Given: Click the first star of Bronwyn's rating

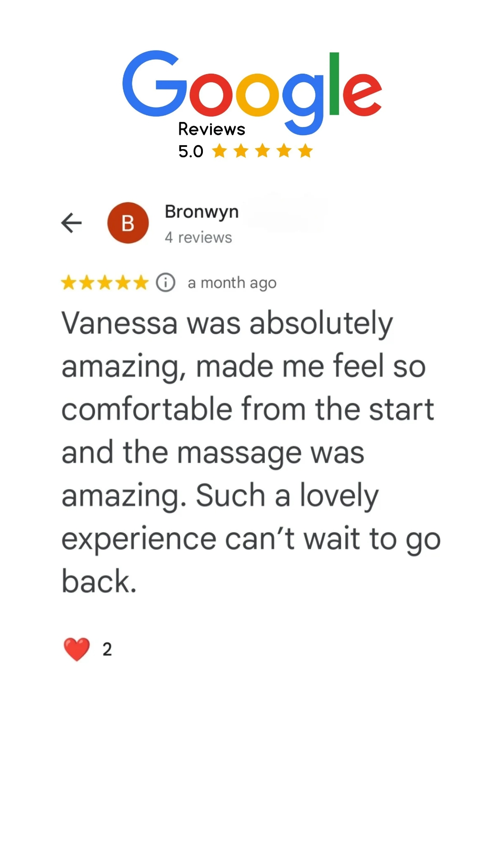Looking at the screenshot, I should [x=69, y=283].
